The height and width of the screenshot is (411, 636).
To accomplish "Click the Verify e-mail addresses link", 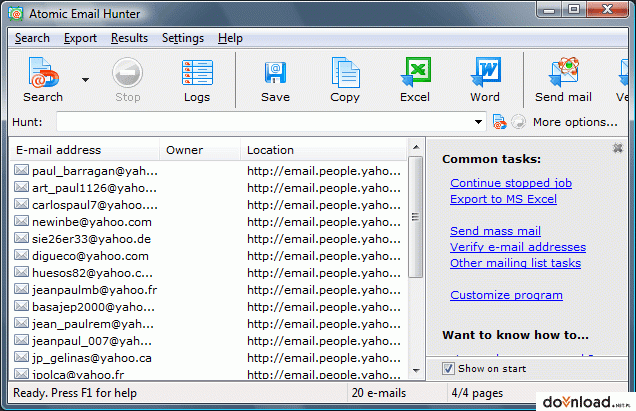I will (x=518, y=247).
